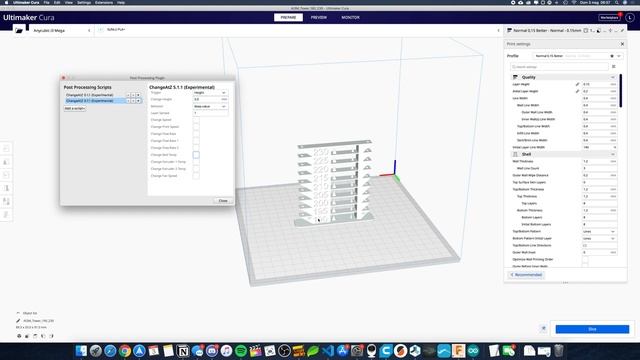Screen dimensions: 640x360
Task: Enable the Change Speed checkbox
Action: tap(196, 120)
